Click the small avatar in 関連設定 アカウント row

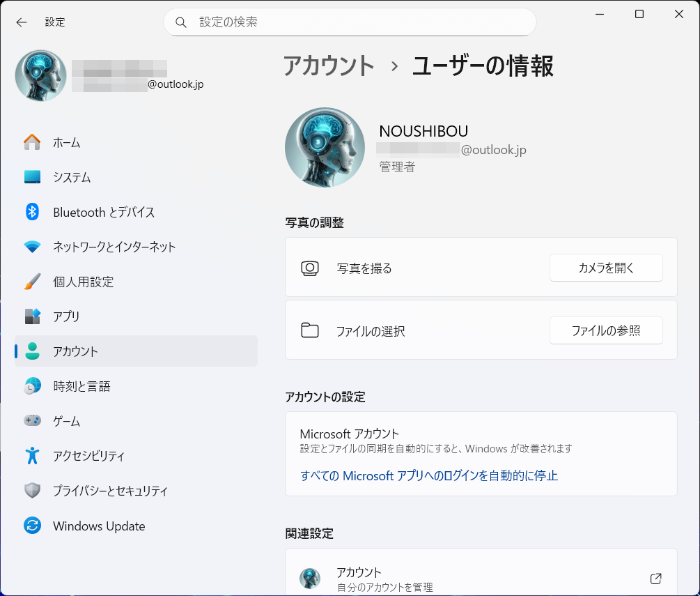(310, 579)
